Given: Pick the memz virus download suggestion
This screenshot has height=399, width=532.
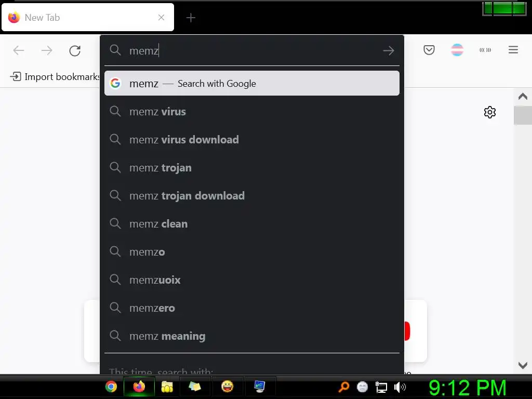Looking at the screenshot, I should [252, 139].
